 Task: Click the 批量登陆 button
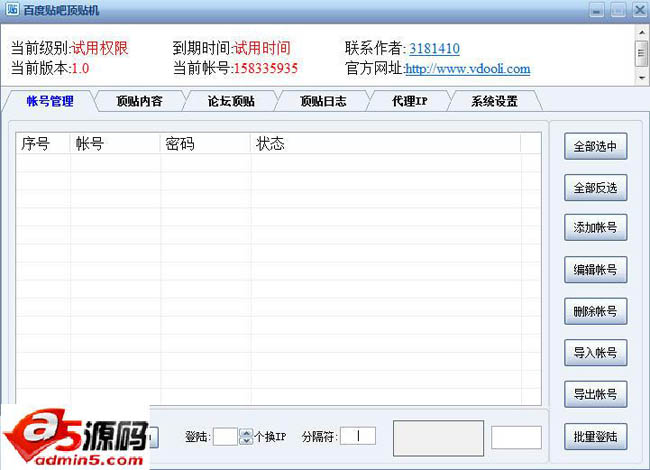coord(595,436)
